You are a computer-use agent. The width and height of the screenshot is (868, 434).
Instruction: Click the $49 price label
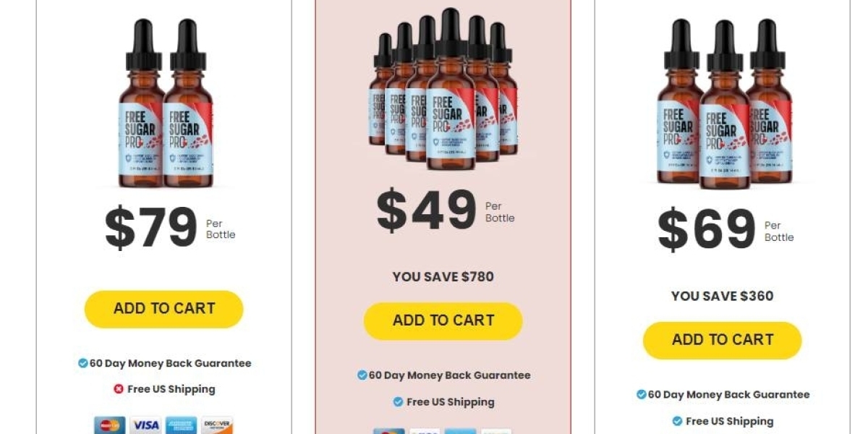tap(427, 210)
